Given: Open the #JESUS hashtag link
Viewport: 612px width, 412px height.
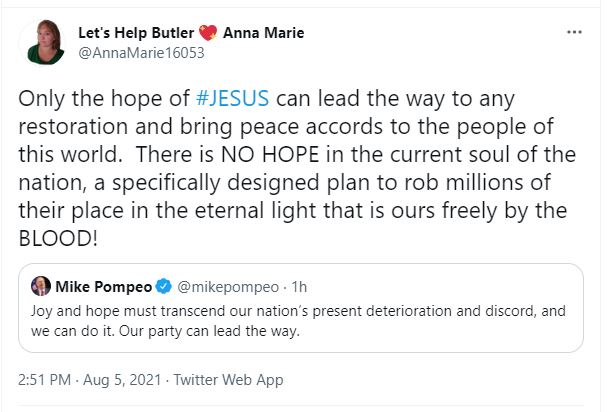Looking at the screenshot, I should pos(233,99).
